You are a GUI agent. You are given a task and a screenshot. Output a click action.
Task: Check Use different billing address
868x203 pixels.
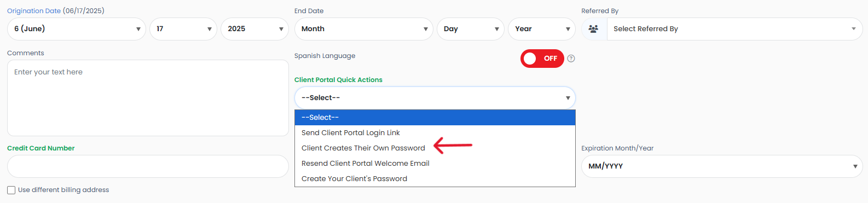[11, 190]
